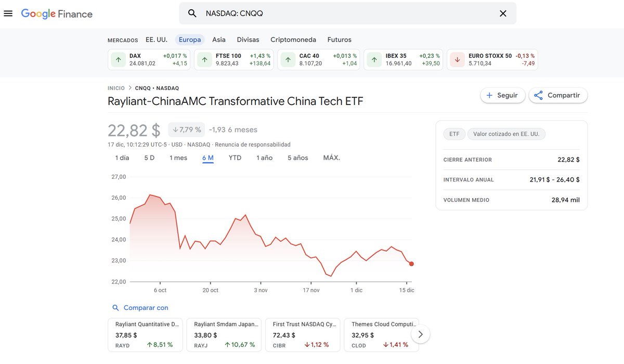Switch chart range to 1 año
Image resolution: width=624 pixels, height=364 pixels.
264,158
